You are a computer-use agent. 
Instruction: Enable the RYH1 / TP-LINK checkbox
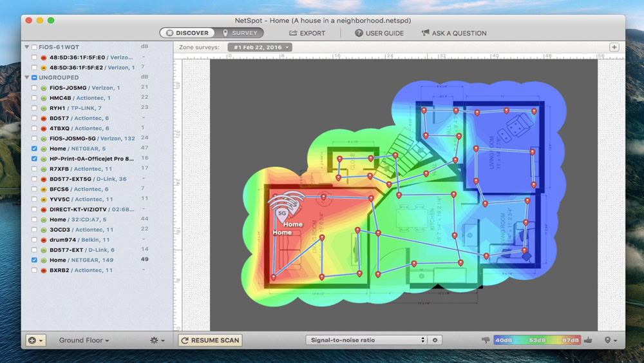(x=34, y=108)
